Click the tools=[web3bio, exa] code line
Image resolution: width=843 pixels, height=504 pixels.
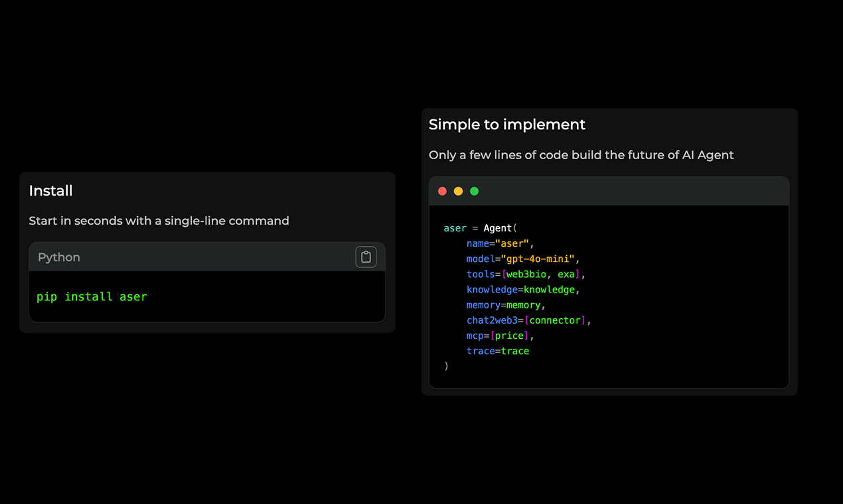coord(526,274)
